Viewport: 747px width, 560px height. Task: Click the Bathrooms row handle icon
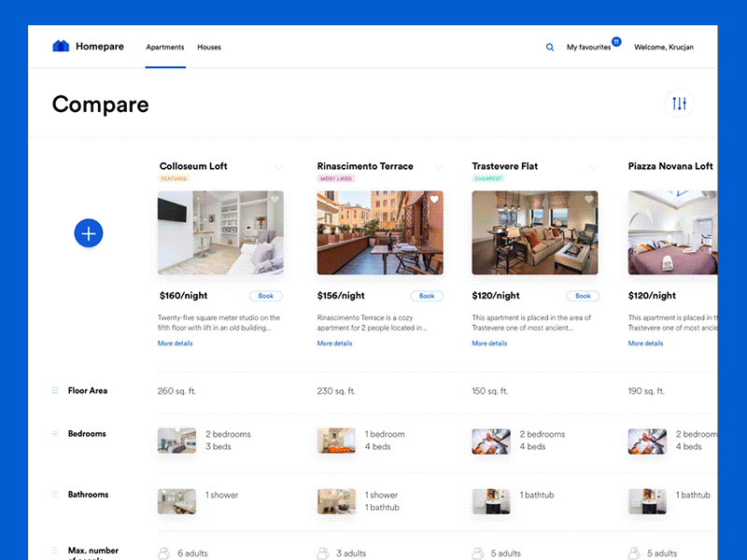(55, 495)
